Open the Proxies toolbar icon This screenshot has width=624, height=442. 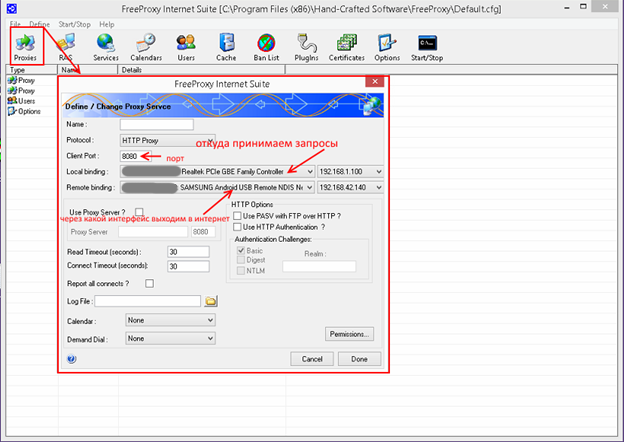pos(25,47)
